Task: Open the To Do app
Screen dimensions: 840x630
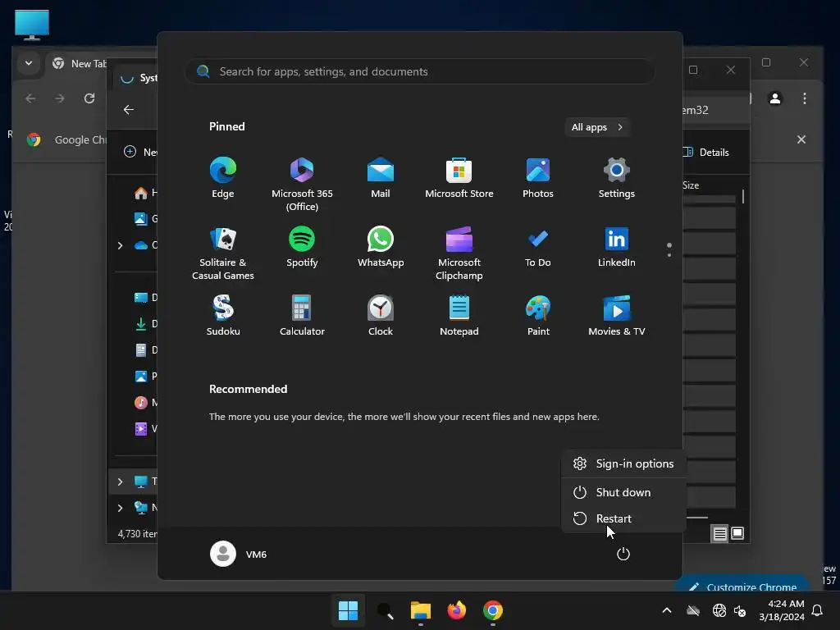Action: coord(538,247)
